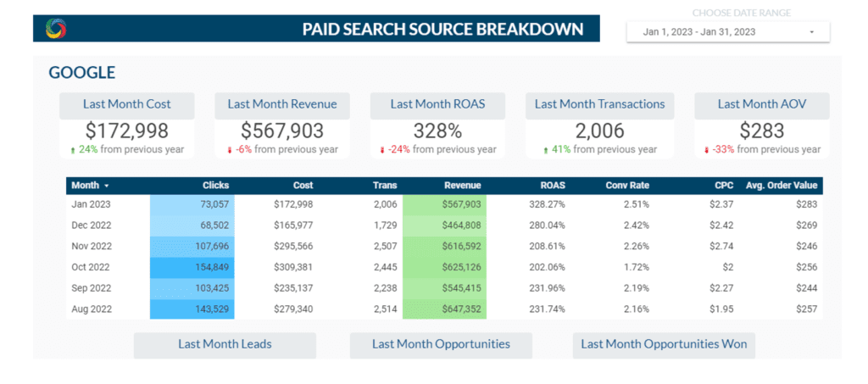The height and width of the screenshot is (384, 868).
Task: Click green up arrow under Last Month Cost
Action: click(73, 150)
